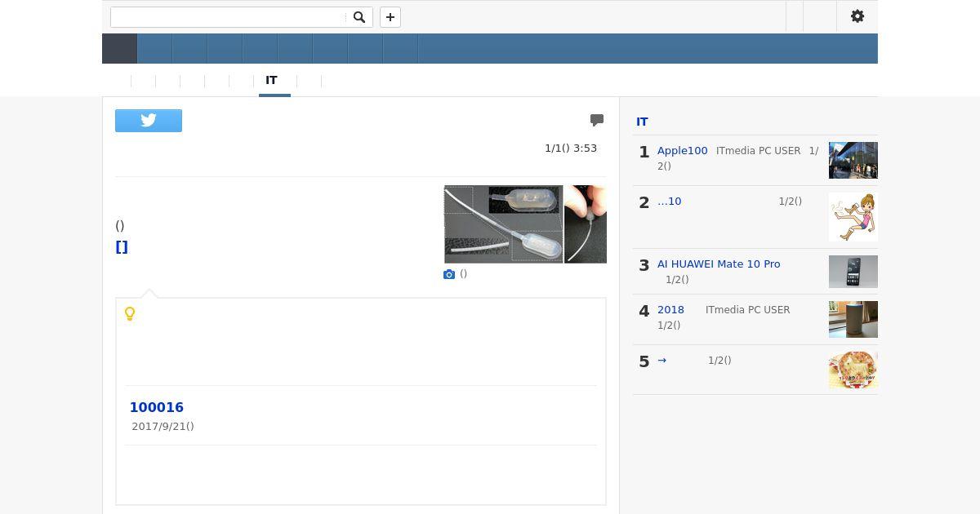Click the timestamp '1/1() 3:53'
Viewport: 980px width, 514px height.
pos(571,148)
